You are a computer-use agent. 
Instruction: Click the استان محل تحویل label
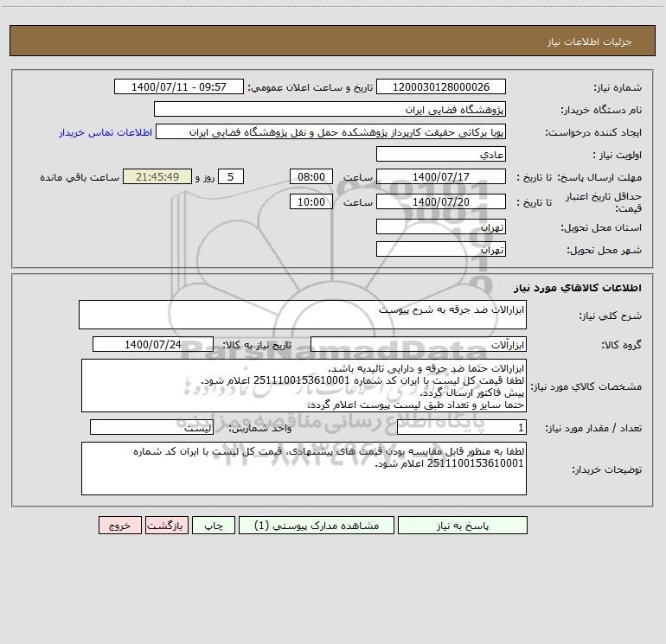(601, 227)
